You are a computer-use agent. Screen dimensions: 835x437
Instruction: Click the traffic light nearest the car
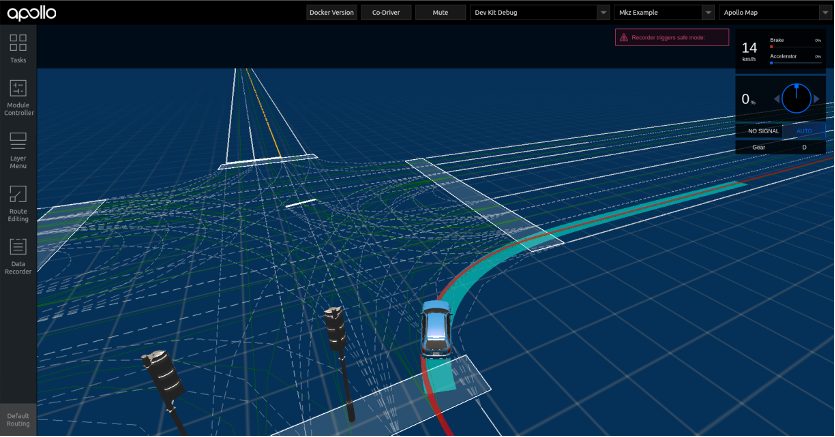(x=340, y=363)
